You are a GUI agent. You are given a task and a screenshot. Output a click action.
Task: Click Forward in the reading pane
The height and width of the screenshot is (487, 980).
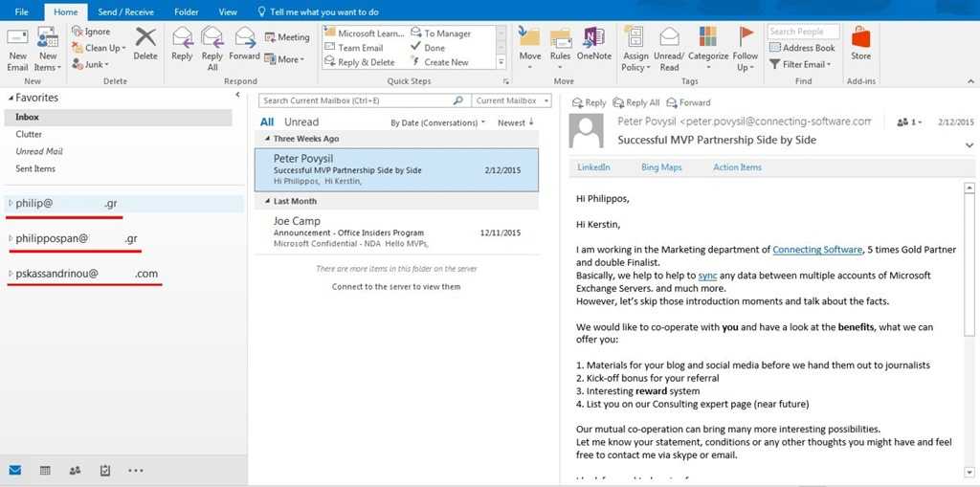pos(688,102)
